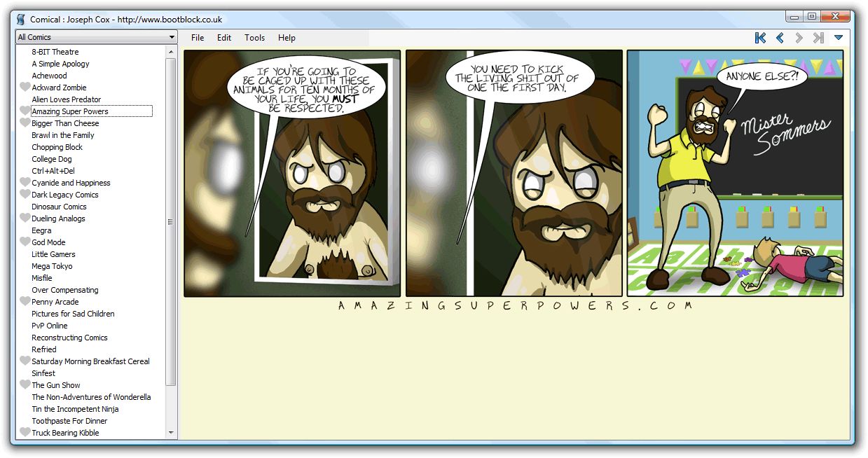Open the File menu
Screen dimensions: 868x458
click(198, 38)
